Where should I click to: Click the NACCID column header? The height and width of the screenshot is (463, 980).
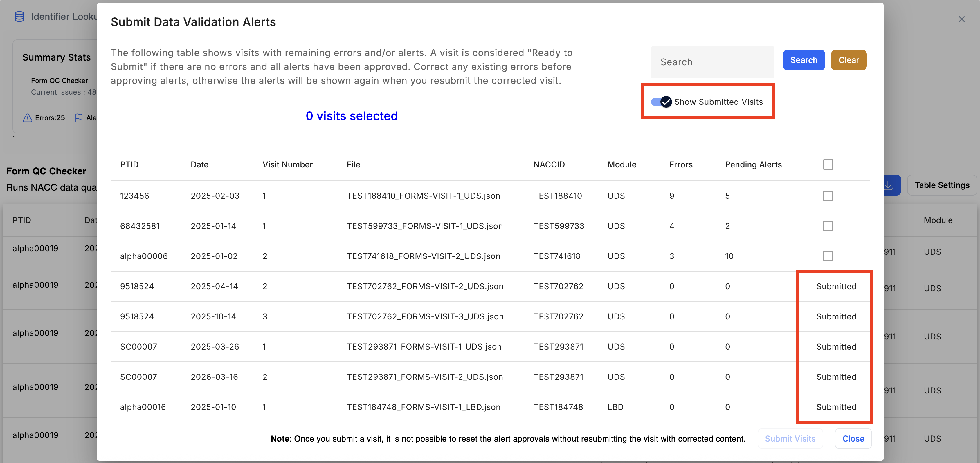point(549,164)
